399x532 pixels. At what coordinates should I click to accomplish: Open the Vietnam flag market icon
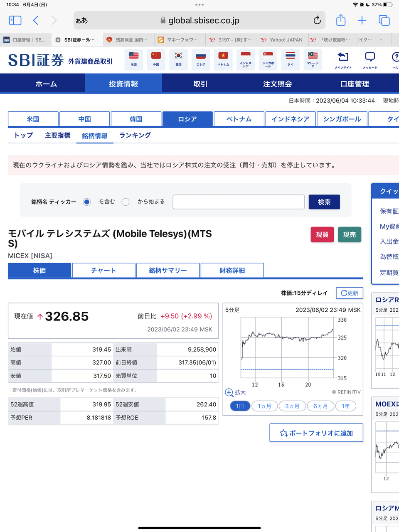pos(223,59)
